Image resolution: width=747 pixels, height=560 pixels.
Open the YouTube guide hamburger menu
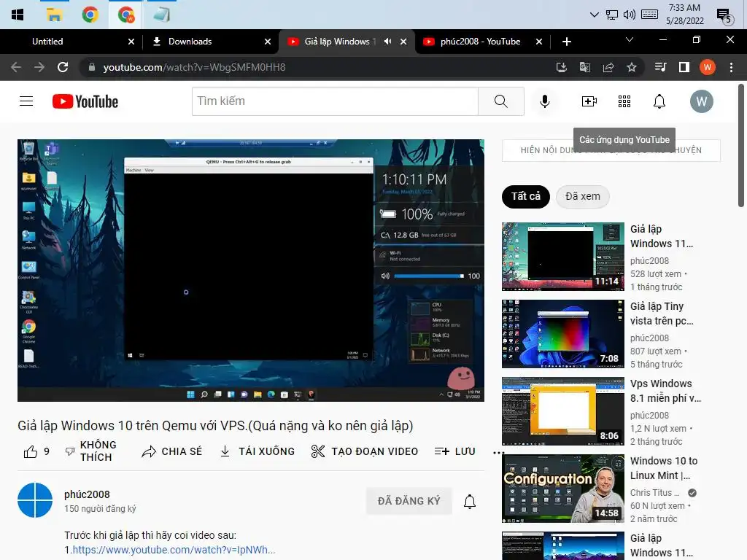pos(26,101)
